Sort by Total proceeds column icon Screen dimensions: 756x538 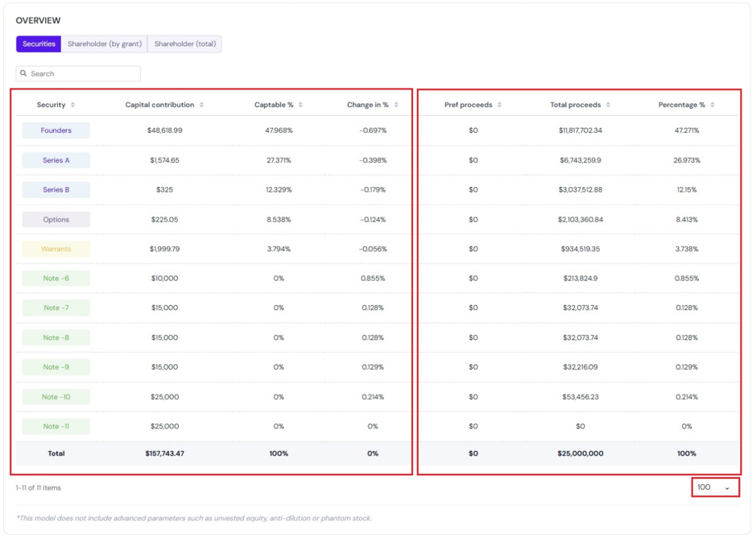point(608,105)
